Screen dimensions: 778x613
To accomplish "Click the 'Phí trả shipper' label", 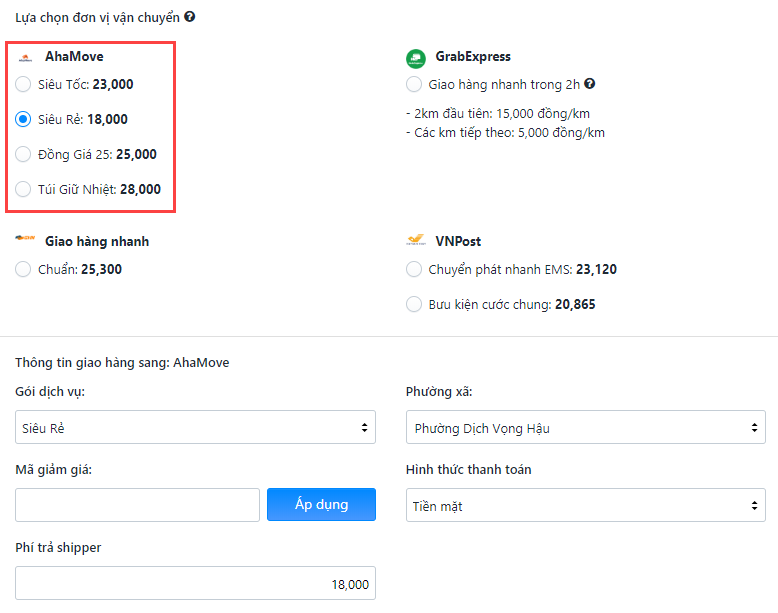I will point(58,547).
